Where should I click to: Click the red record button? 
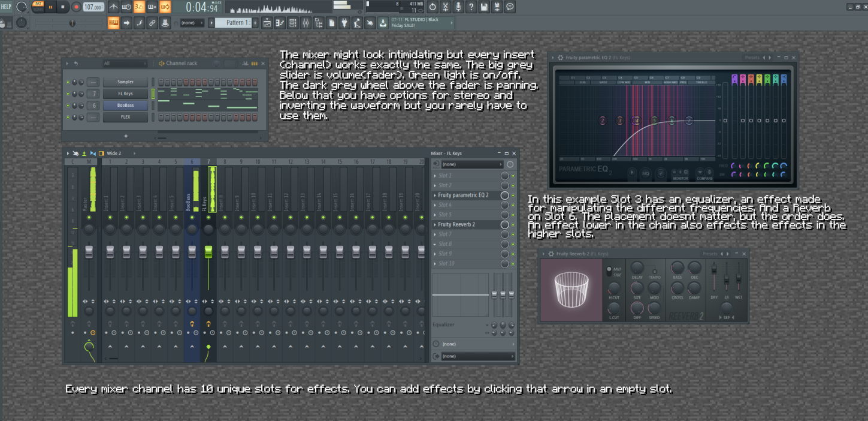click(76, 7)
